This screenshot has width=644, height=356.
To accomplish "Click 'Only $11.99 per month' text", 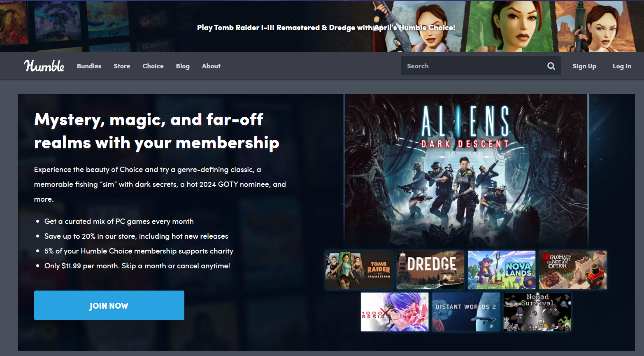I will pos(137,266).
